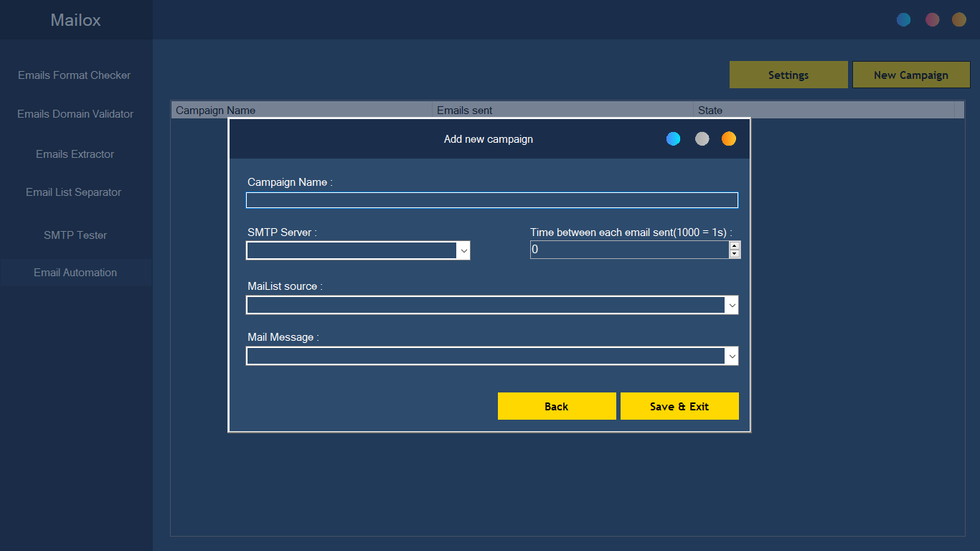Click the blue circle in the top-right corner
This screenshot has height=551, width=980.
click(904, 19)
